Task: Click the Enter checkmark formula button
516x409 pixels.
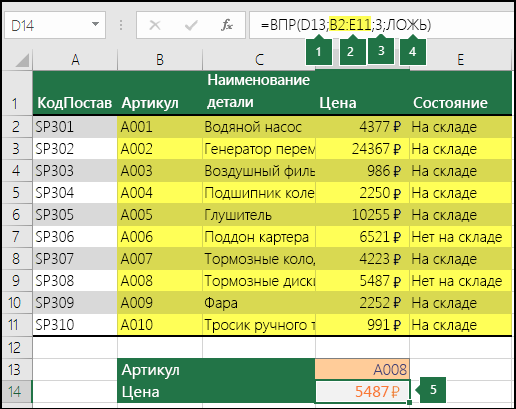Action: tap(191, 25)
